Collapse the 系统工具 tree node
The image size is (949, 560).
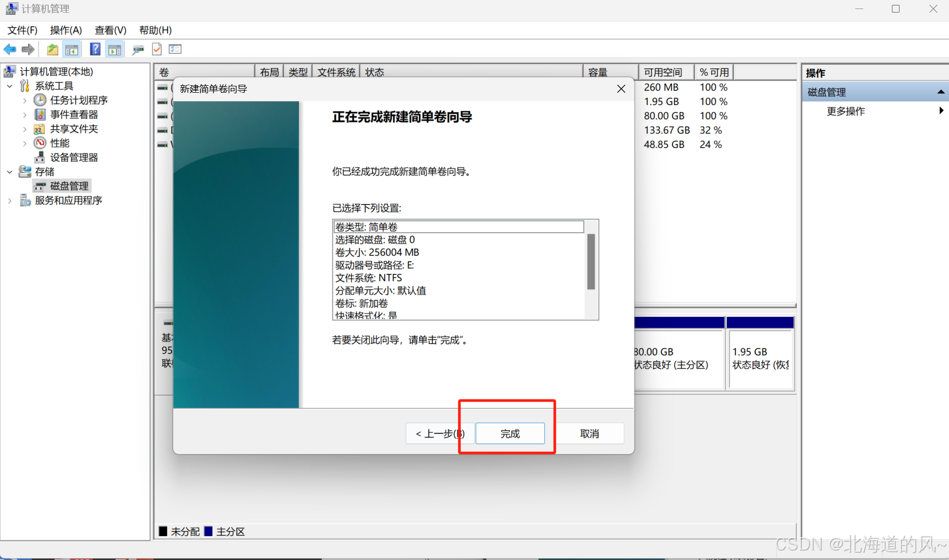click(10, 85)
